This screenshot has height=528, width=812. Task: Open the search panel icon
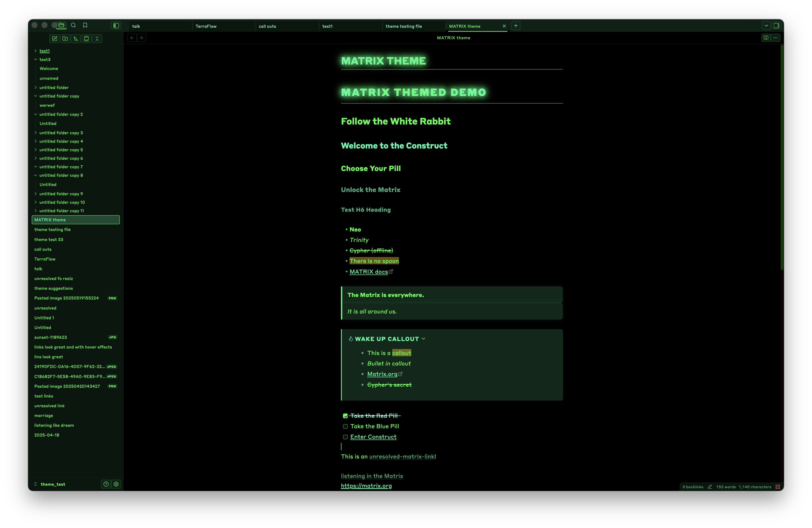click(x=73, y=25)
